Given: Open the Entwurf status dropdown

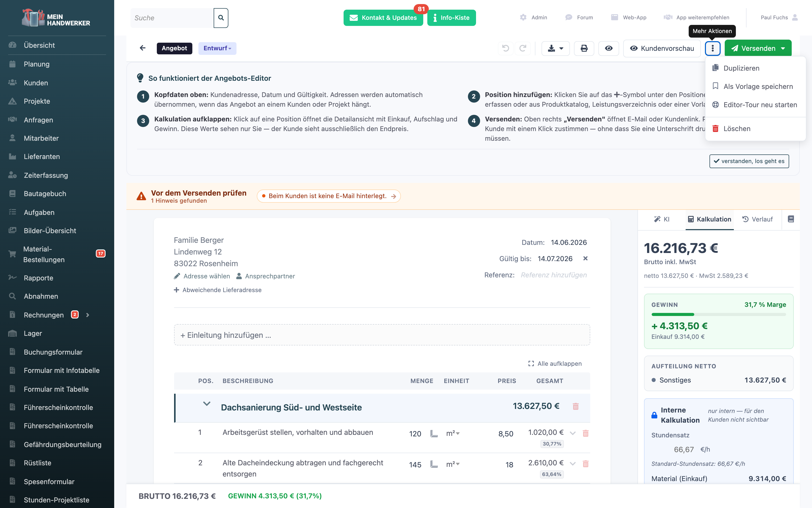Looking at the screenshot, I should point(217,48).
